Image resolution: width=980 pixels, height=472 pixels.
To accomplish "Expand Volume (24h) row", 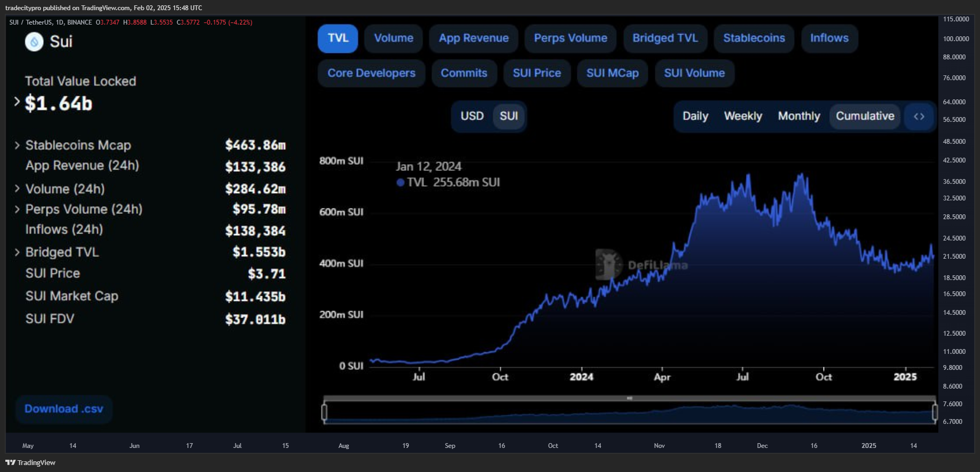I will [x=17, y=189].
